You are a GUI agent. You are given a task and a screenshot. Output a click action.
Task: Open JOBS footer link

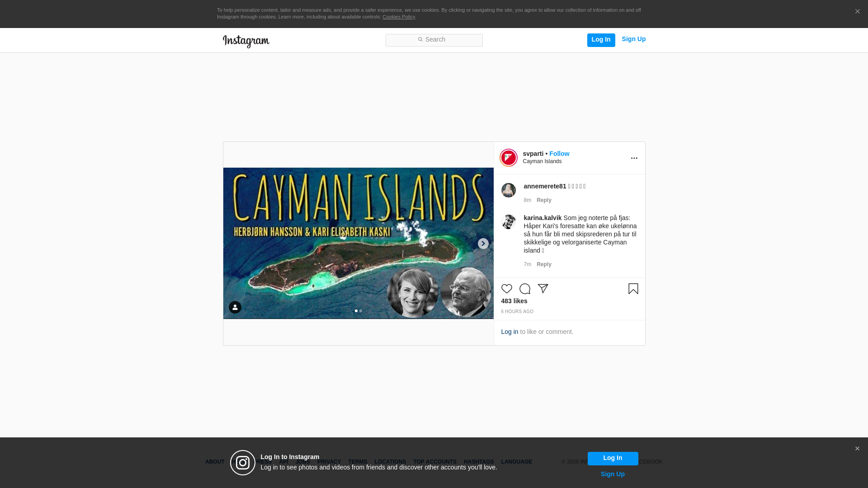point(302,462)
